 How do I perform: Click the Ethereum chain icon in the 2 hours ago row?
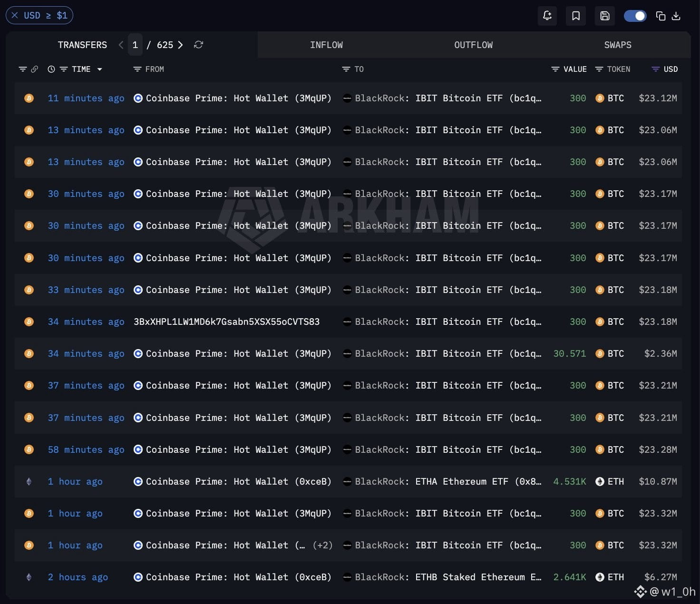click(x=29, y=577)
